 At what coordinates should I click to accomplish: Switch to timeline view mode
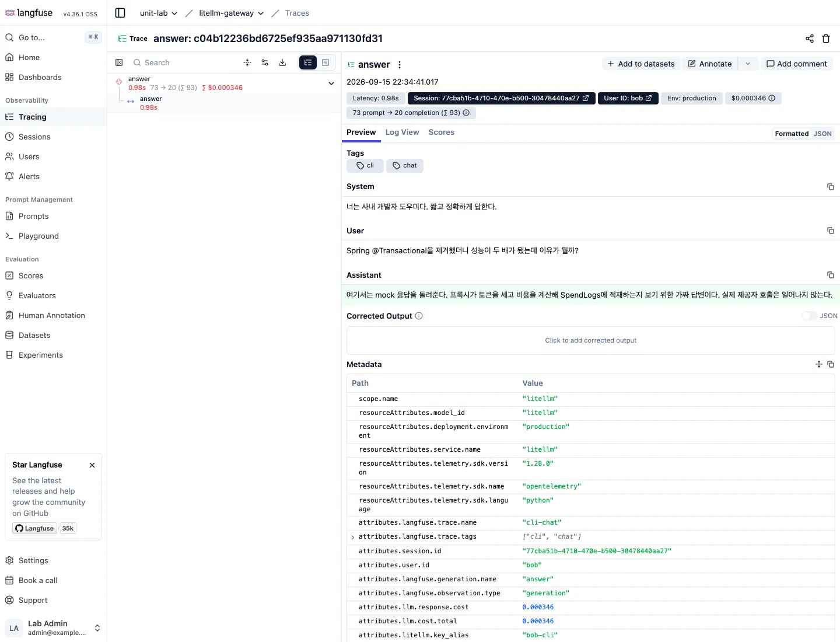point(325,62)
